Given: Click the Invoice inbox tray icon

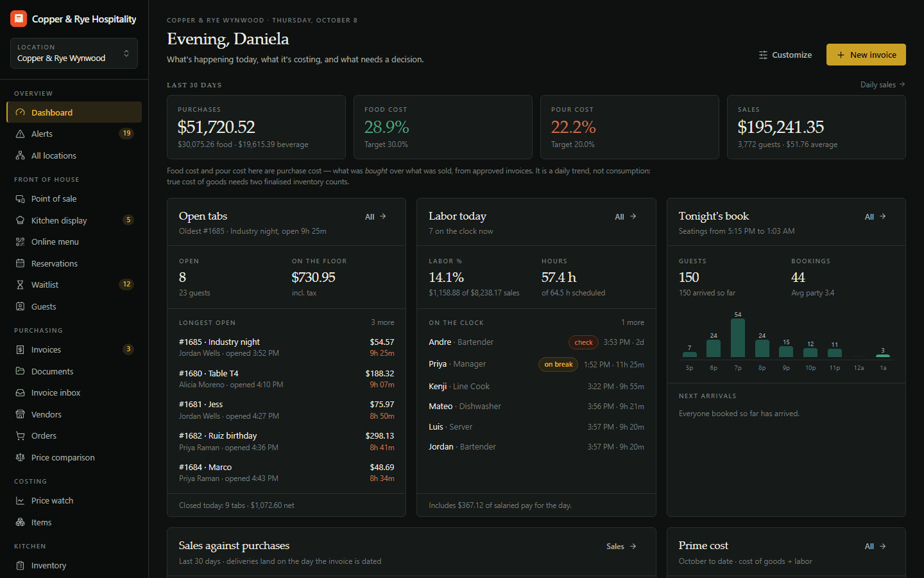Looking at the screenshot, I should pyautogui.click(x=20, y=392).
